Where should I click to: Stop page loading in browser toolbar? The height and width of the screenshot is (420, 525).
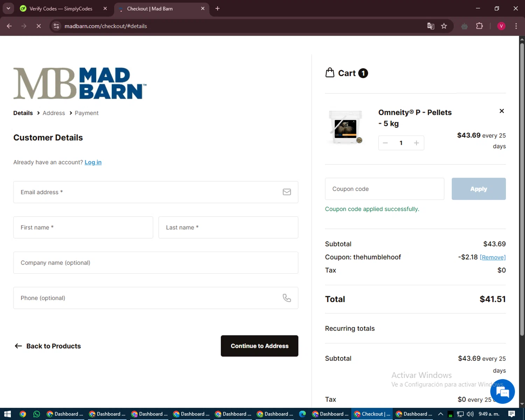tap(38, 26)
